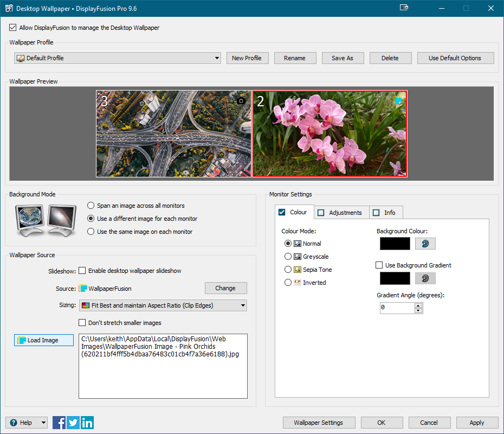Open the Facebook icon link
504x434 pixels.
[59, 423]
